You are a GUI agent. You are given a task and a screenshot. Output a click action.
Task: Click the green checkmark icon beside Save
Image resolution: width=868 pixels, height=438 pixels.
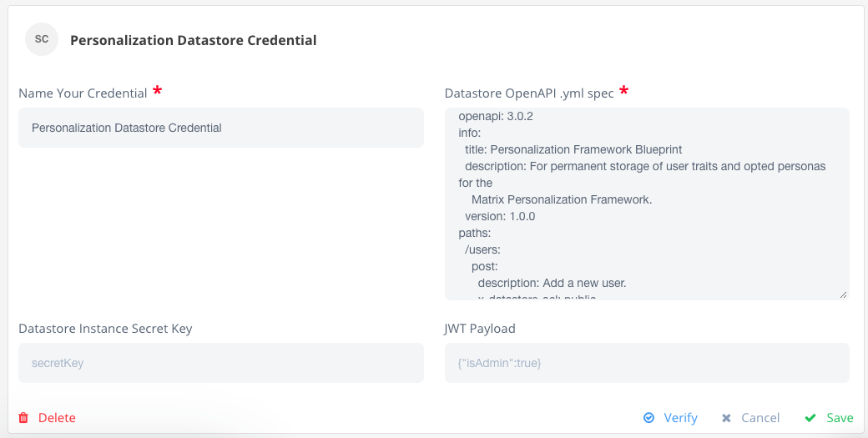(x=810, y=417)
